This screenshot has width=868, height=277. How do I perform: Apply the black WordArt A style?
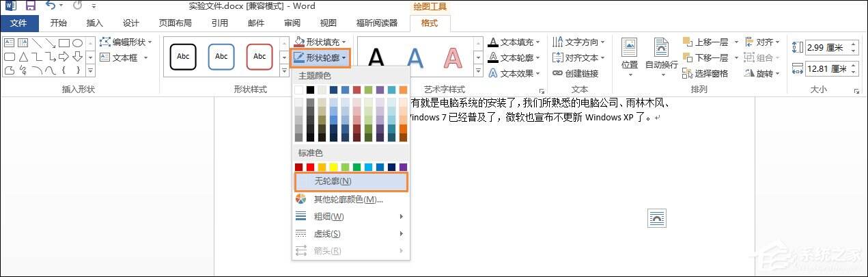click(377, 58)
